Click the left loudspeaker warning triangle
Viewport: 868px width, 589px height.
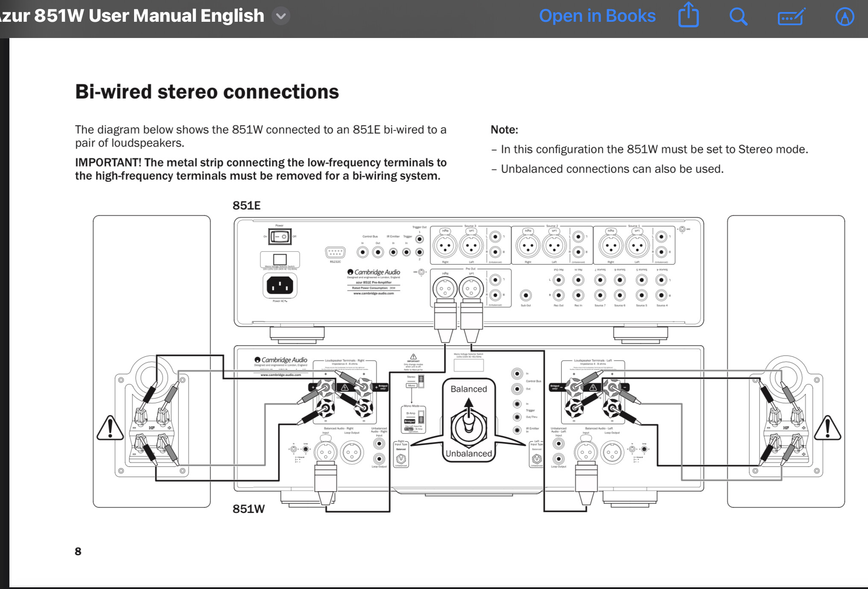tap(110, 428)
